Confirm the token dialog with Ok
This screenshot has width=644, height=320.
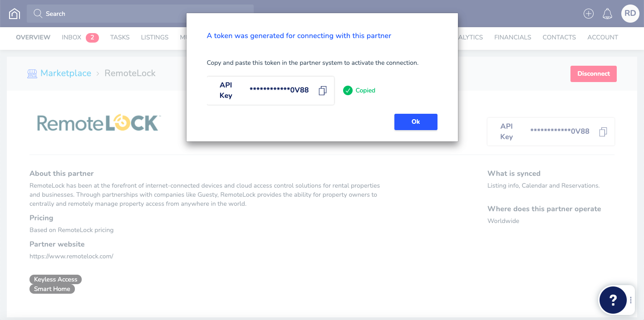[x=415, y=121]
